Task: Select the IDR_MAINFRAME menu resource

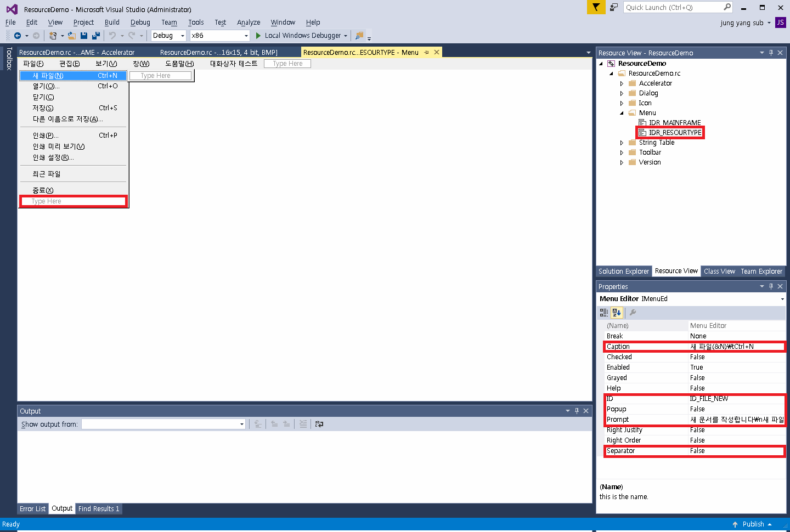Action: (674, 123)
